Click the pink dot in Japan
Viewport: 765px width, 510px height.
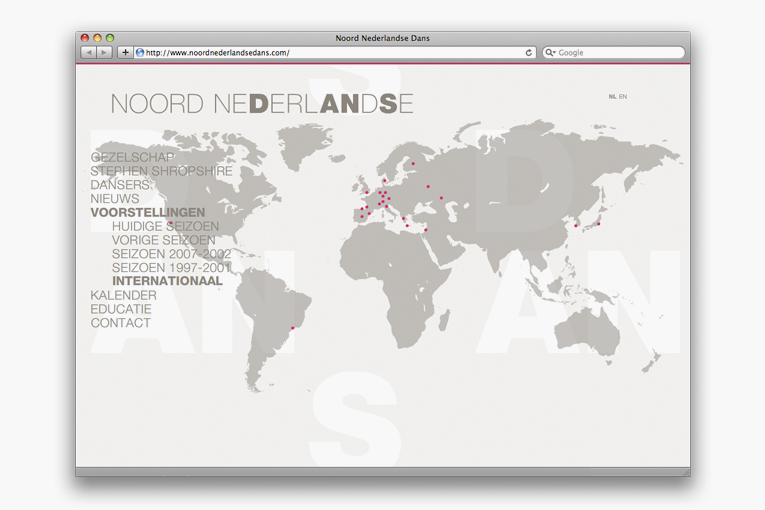click(x=599, y=224)
